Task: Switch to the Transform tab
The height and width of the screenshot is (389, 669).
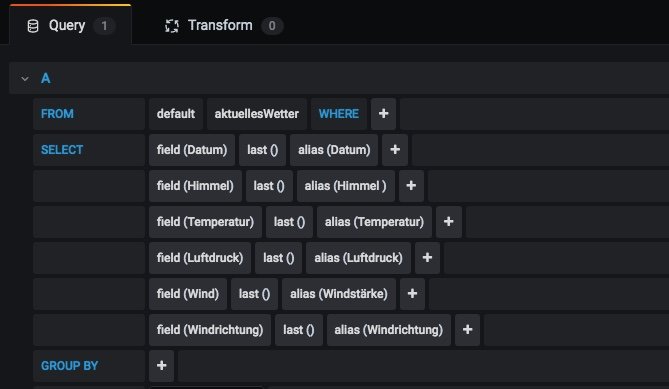Action: (x=224, y=26)
